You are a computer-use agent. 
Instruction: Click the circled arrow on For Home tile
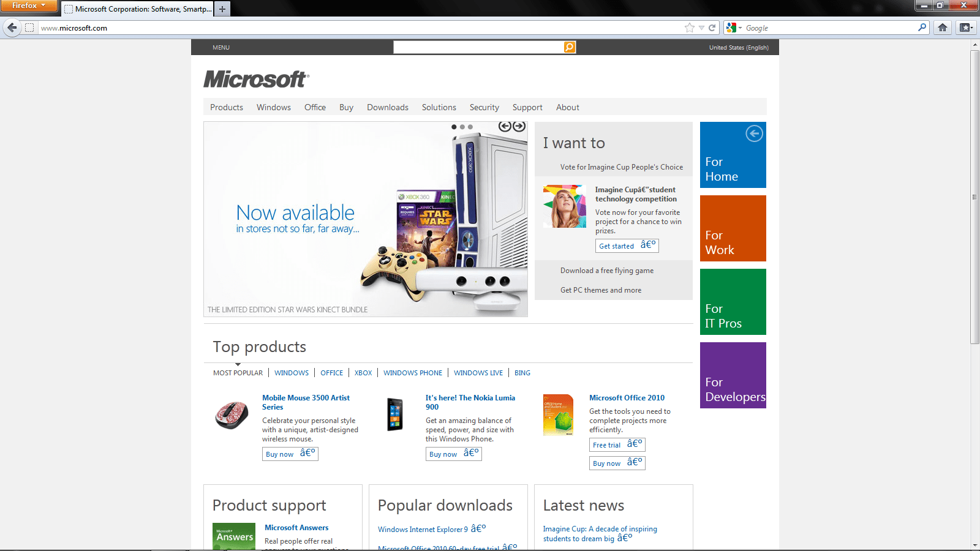point(754,133)
